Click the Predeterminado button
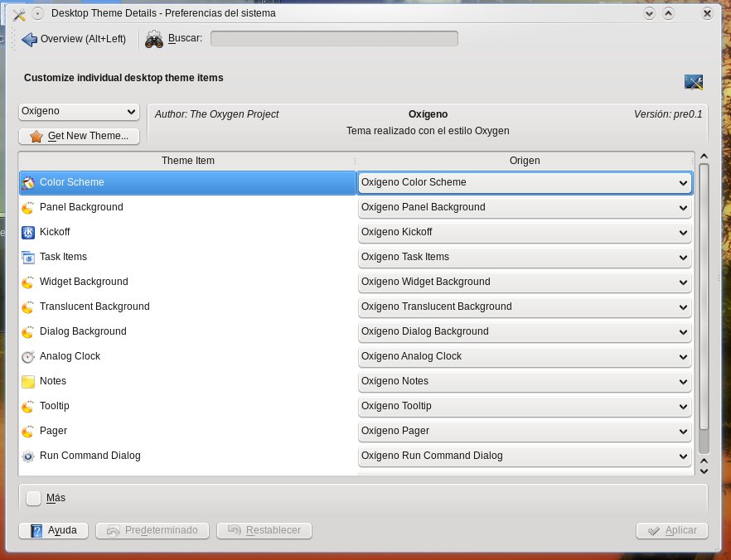Image resolution: width=731 pixels, height=560 pixels. (152, 530)
